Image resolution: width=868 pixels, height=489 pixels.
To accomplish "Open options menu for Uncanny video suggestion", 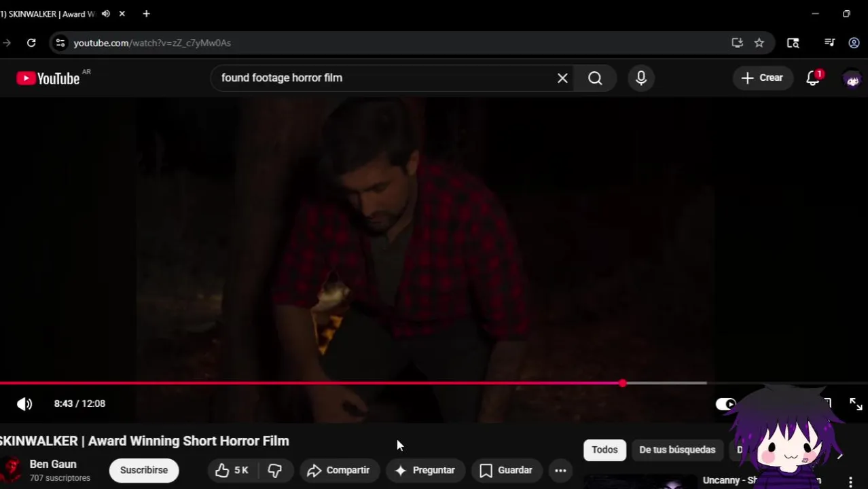I will point(850,482).
